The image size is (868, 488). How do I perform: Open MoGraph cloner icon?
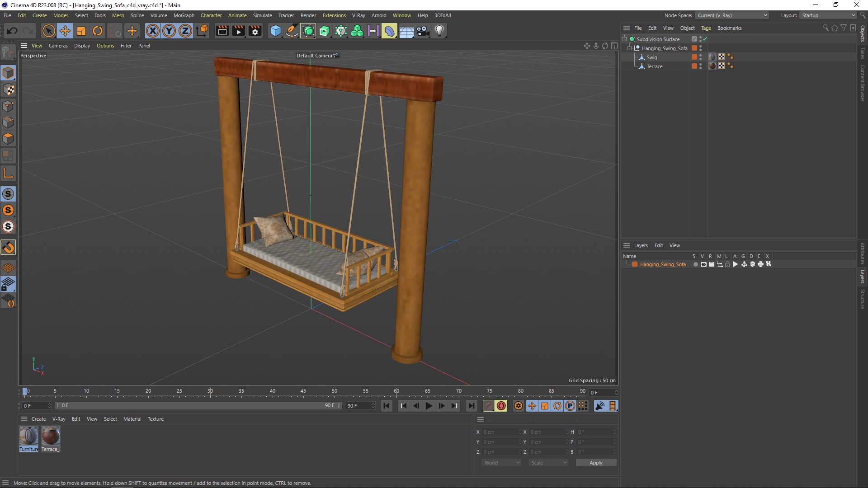pos(357,31)
